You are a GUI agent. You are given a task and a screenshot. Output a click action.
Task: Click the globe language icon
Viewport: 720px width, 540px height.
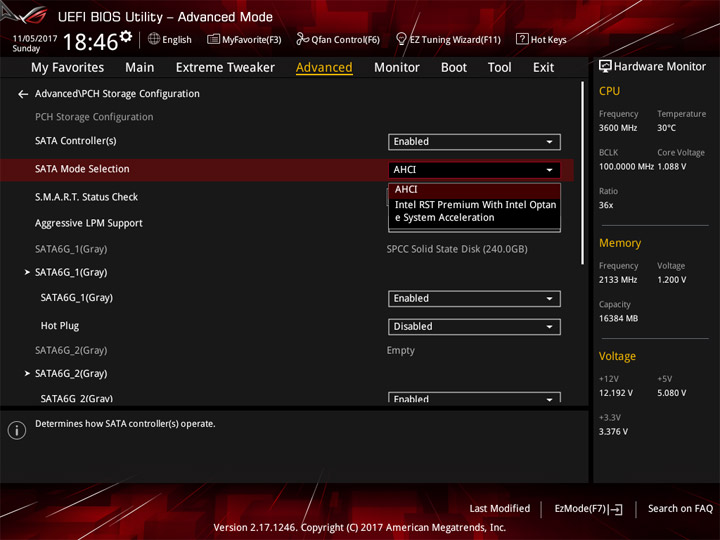(154, 39)
